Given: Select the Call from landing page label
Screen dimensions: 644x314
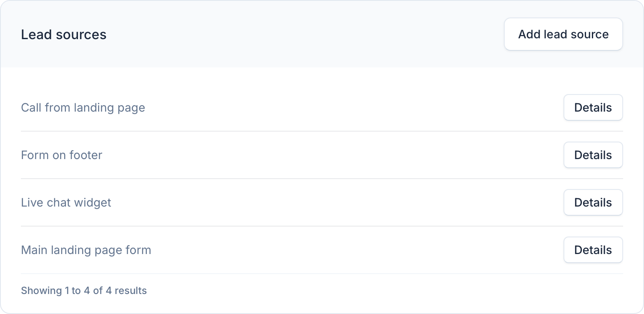Looking at the screenshot, I should tap(83, 107).
